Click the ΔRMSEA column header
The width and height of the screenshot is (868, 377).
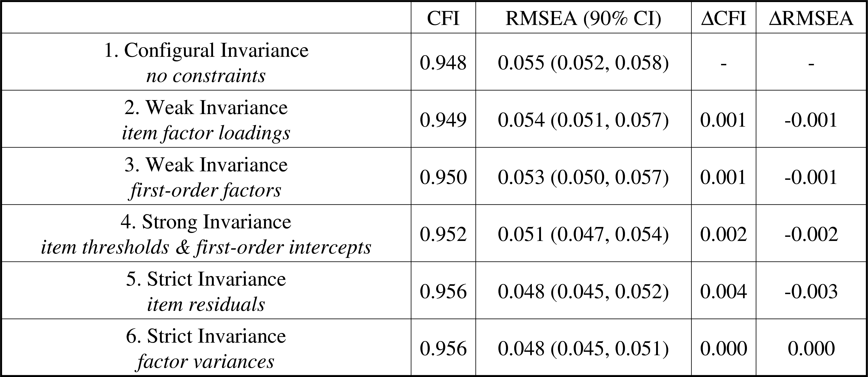click(811, 19)
